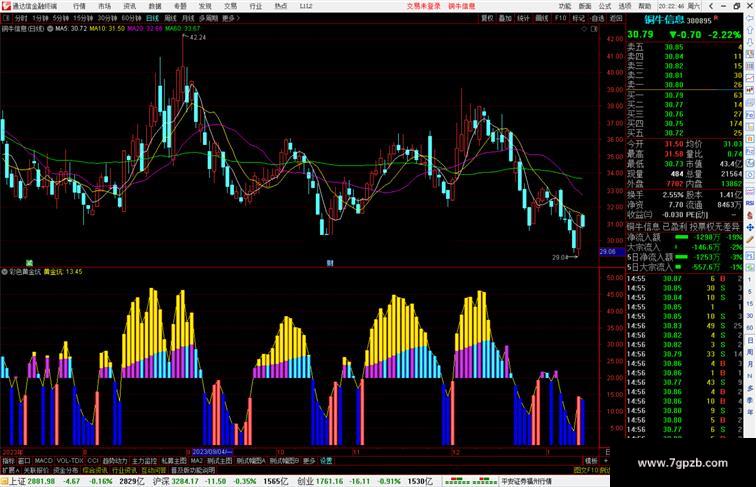Click the down arrow sidebar icon
This screenshot has height=487, width=756.
click(750, 42)
